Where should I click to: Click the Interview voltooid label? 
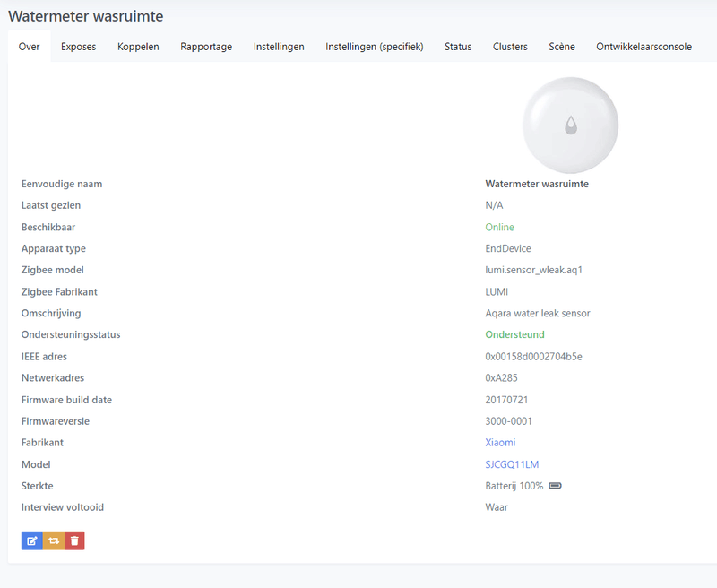tap(63, 507)
